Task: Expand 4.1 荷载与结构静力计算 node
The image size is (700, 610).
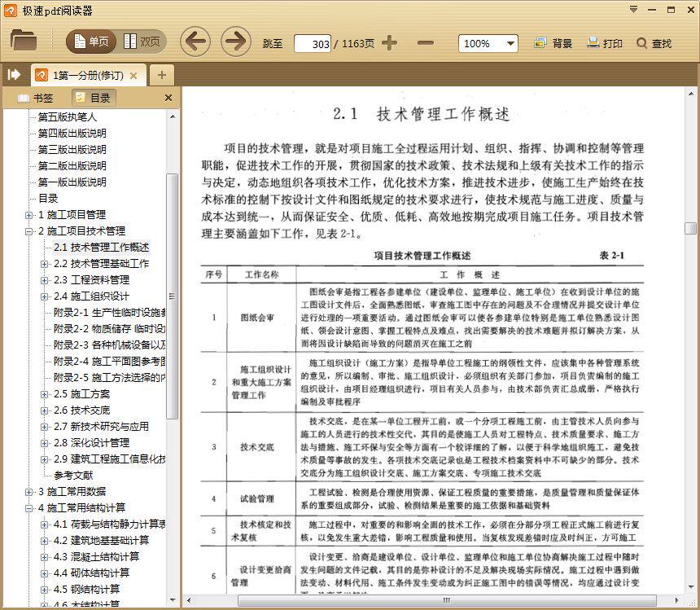Action: 44,524
